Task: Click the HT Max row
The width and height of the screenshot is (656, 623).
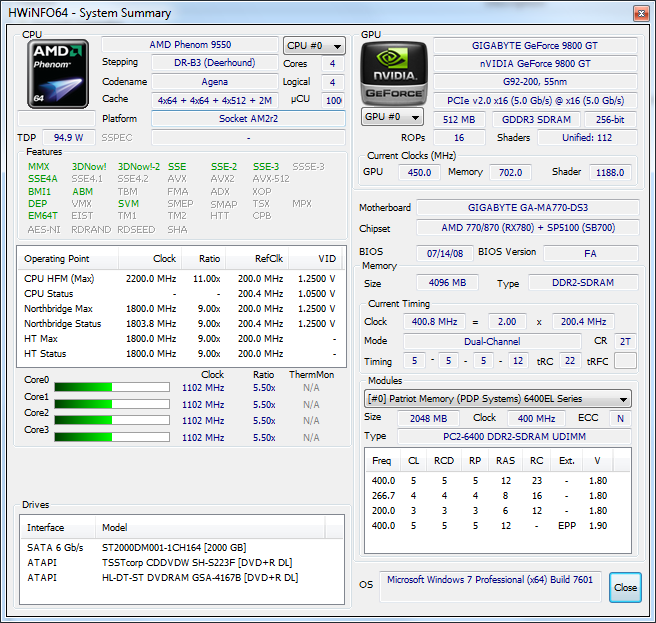Action: pos(180,339)
